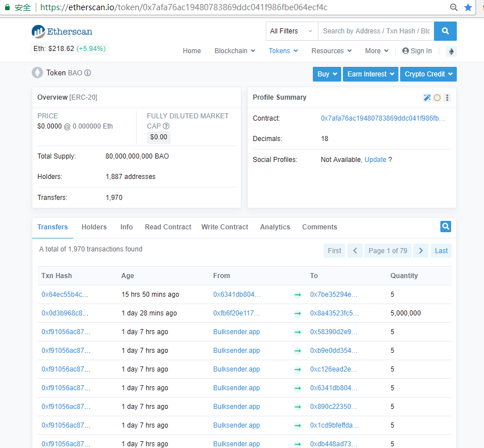This screenshot has height=448, width=484.
Task: Click the Home menu item
Action: pyautogui.click(x=192, y=51)
